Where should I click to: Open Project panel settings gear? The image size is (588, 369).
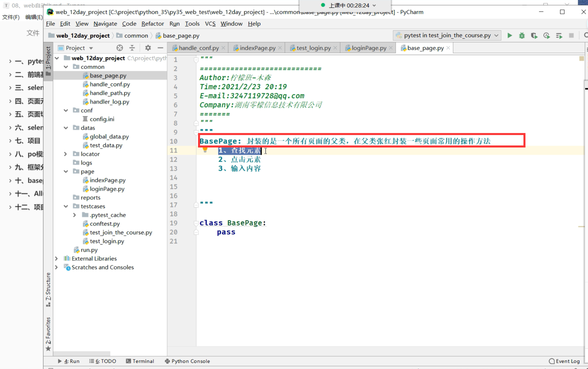click(x=148, y=48)
